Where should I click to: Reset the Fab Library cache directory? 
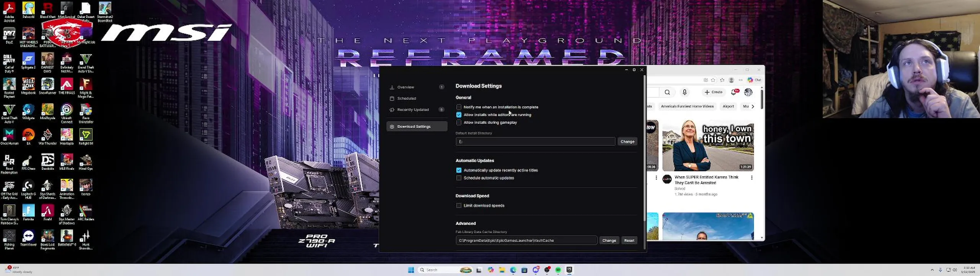(629, 240)
